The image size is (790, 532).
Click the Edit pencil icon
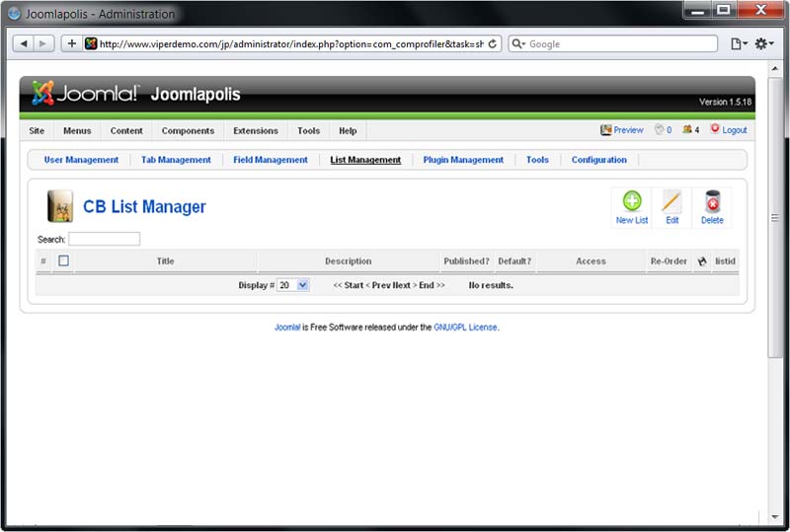click(x=671, y=201)
